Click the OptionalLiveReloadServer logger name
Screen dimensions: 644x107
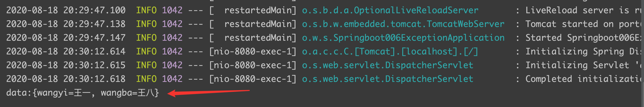[x=390, y=10]
